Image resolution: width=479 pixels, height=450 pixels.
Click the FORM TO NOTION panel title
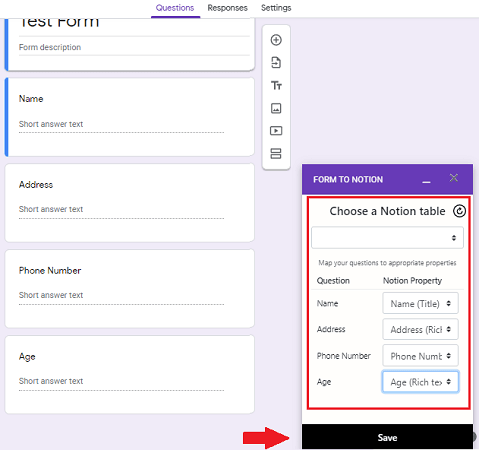348,179
